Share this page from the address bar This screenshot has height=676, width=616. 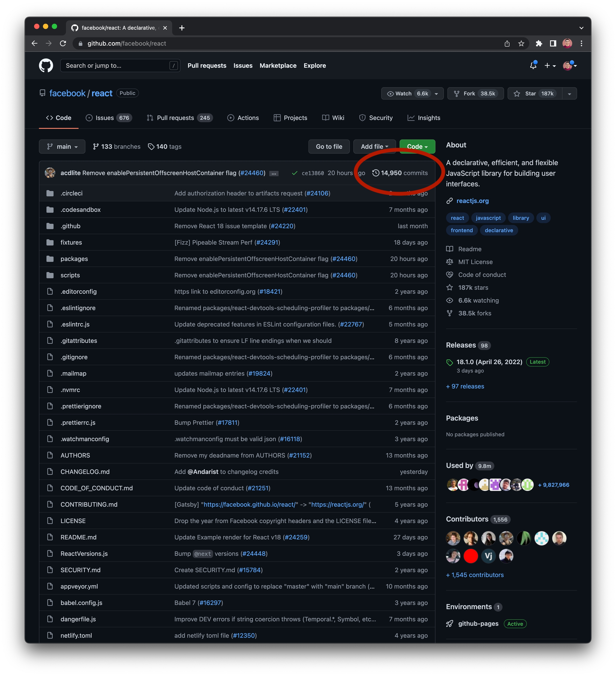tap(507, 44)
